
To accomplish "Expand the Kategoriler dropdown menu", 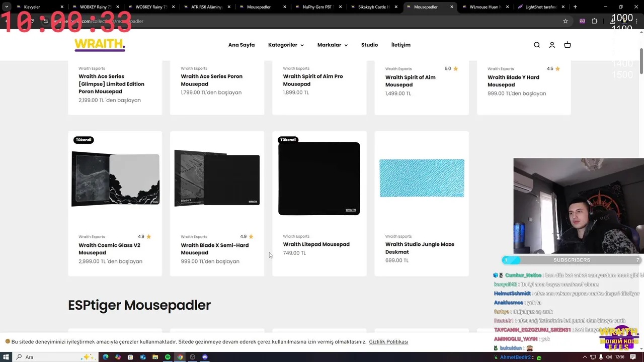I will [286, 45].
